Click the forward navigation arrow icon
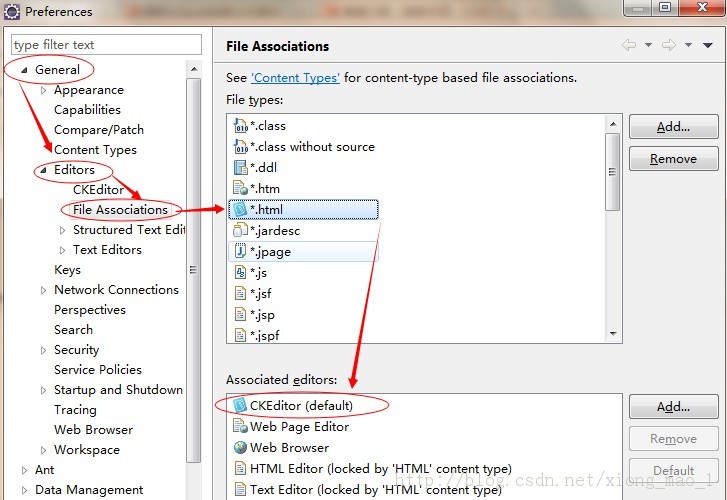The width and height of the screenshot is (727, 500). [669, 46]
